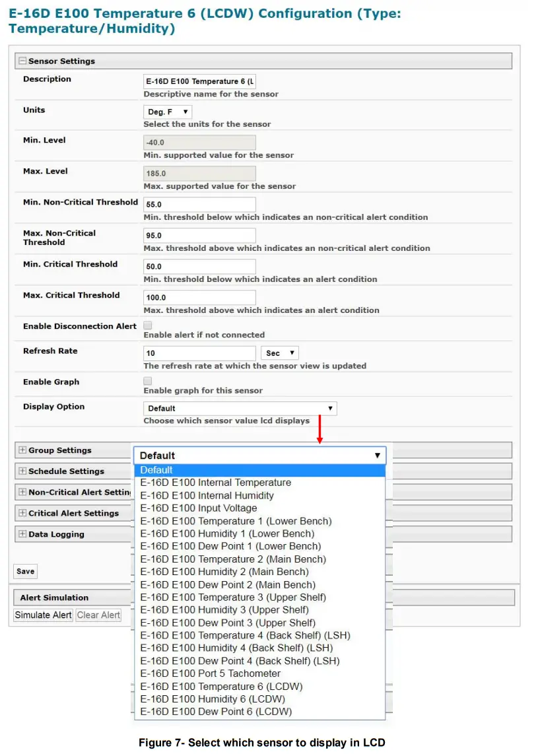Image resolution: width=540 pixels, height=756 pixels.
Task: Click the Description text field
Action: click(199, 81)
